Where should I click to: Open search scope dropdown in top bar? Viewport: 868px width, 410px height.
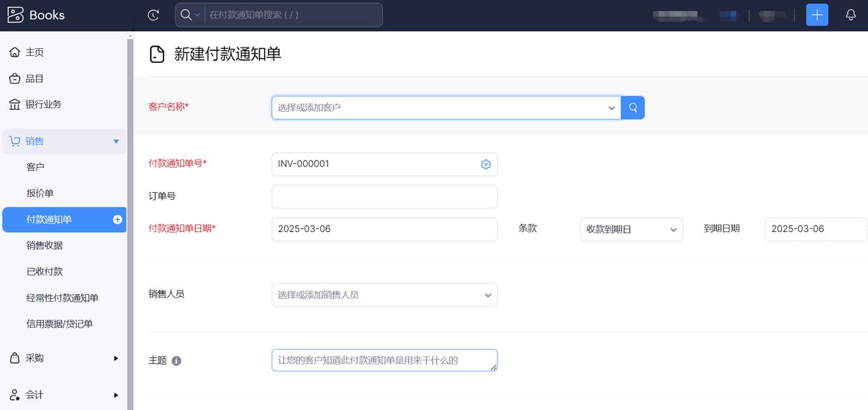(x=189, y=15)
